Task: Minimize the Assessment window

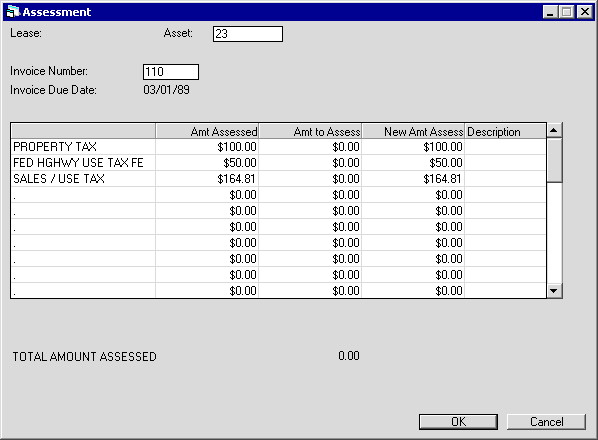Action: [550, 12]
